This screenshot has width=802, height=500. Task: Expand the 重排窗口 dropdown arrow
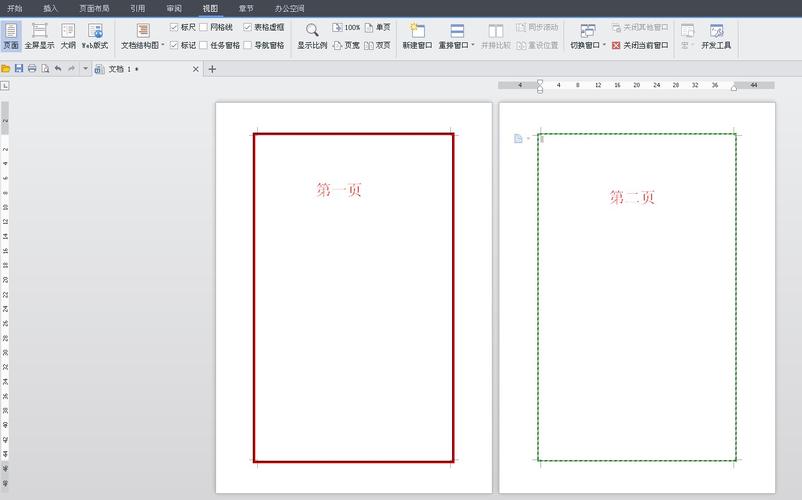pos(473,45)
